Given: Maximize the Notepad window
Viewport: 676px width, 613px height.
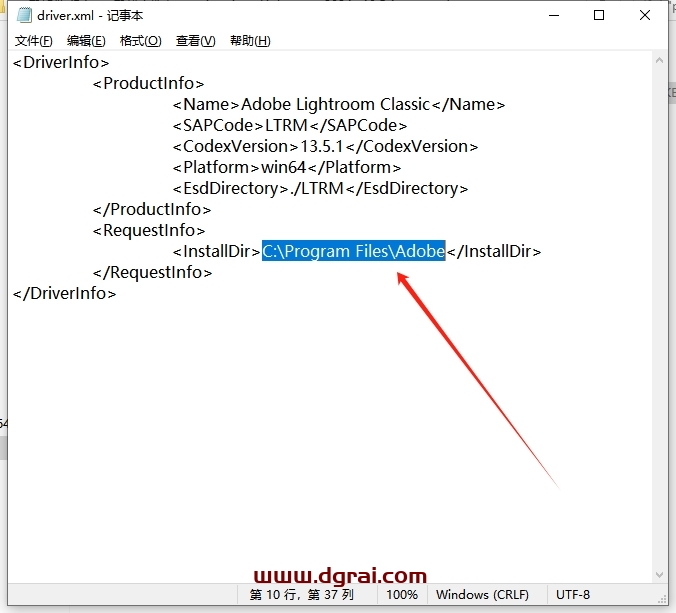Looking at the screenshot, I should 598,15.
